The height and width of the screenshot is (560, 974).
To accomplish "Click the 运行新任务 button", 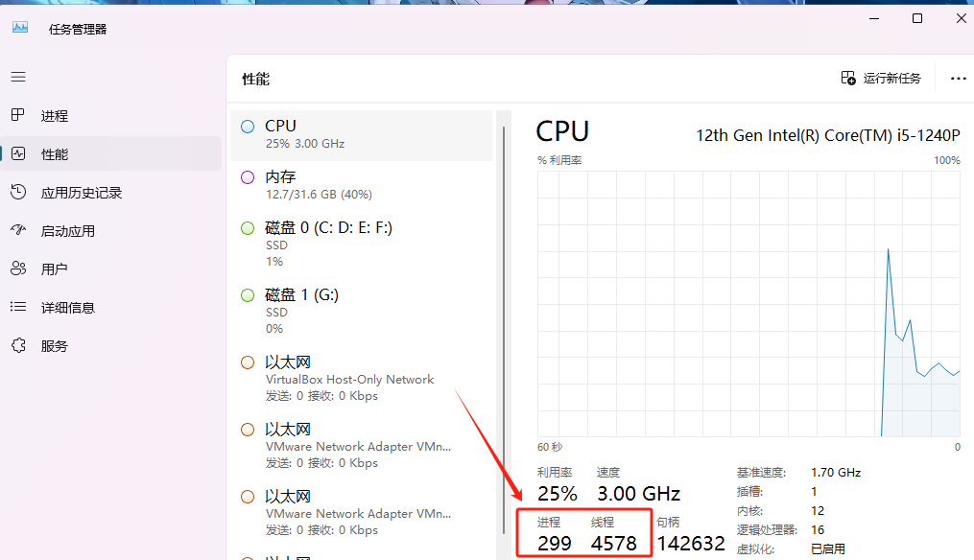I will tap(881, 79).
